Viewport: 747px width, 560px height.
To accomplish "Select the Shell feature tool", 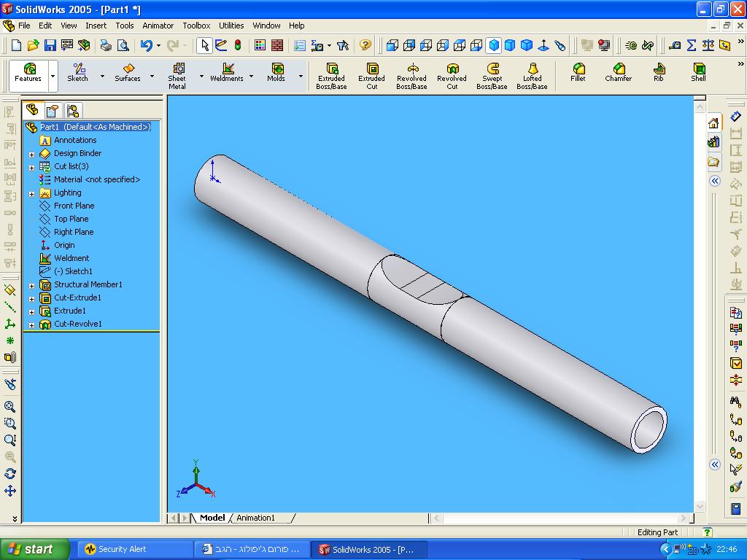I will tap(698, 73).
